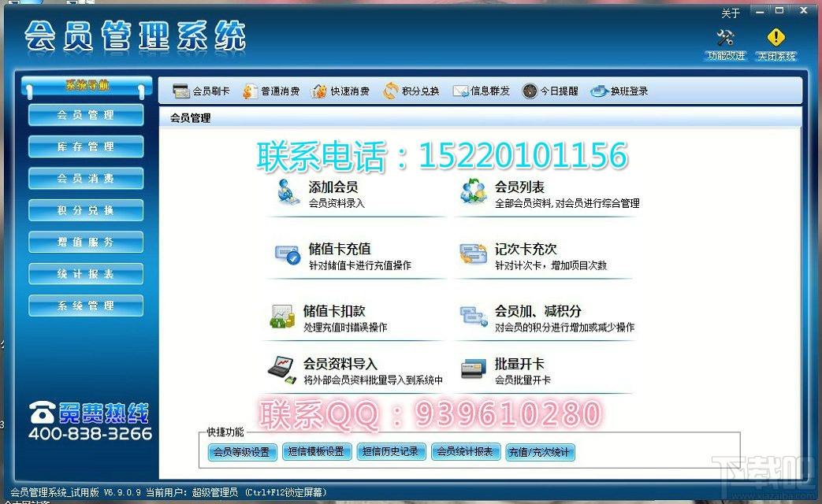The image size is (822, 504).
Task: Click the 充值/充次统计 shortcut button
Action: click(x=539, y=451)
